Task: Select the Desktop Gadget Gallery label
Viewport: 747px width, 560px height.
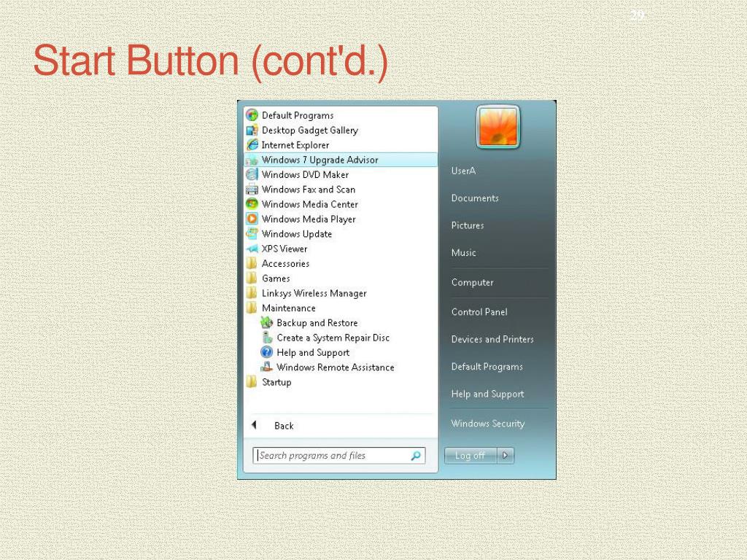Action: [x=309, y=131]
